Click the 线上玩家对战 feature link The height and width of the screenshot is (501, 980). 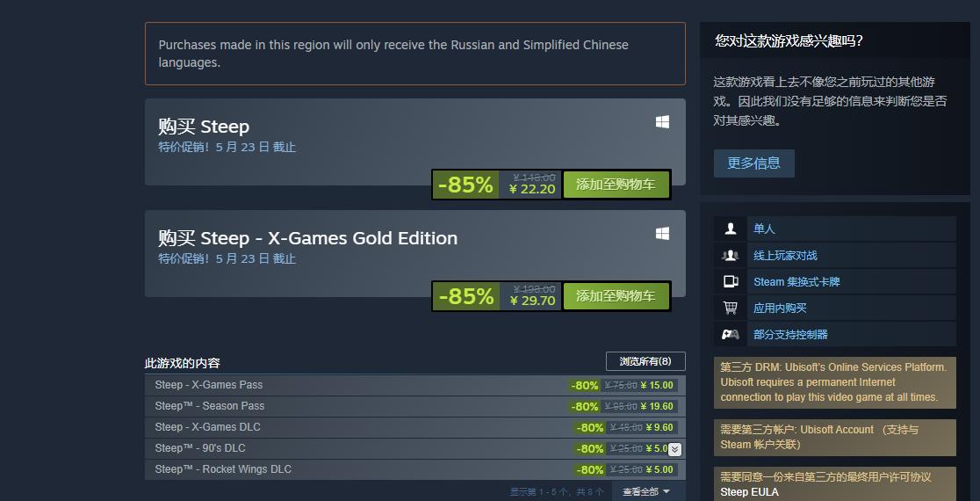[785, 255]
